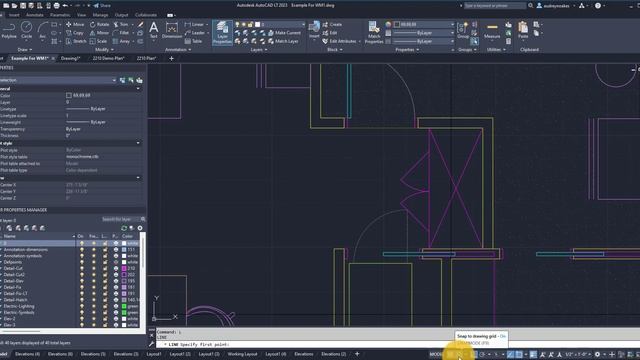640x360 pixels.
Task: Click the Paste clipboard button
Action: 523,31
